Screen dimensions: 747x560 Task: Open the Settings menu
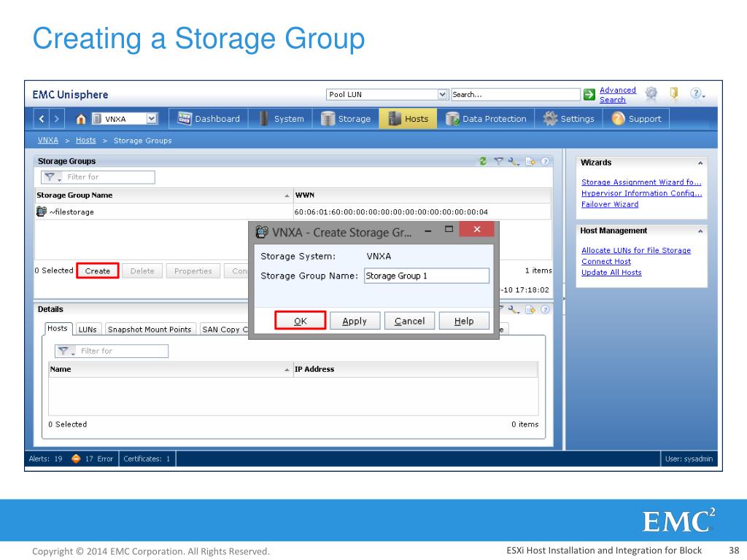[569, 119]
